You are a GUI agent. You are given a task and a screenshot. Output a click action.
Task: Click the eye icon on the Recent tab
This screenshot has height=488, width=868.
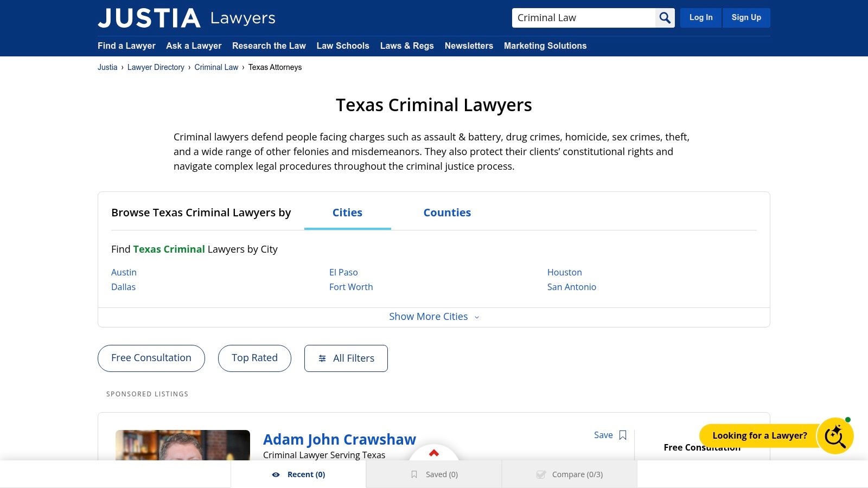[x=276, y=474]
